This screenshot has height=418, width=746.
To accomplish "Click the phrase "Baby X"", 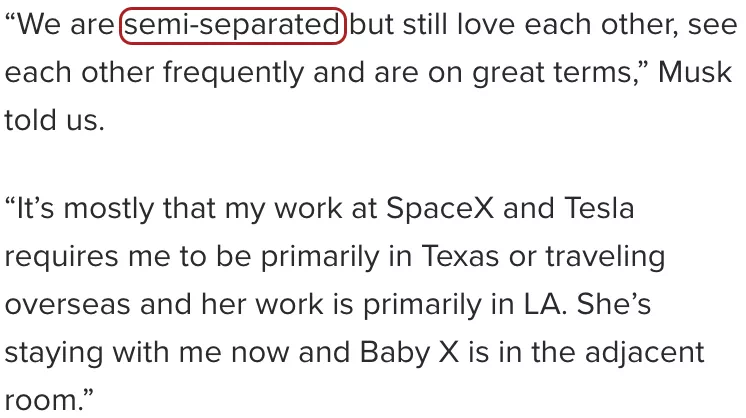I will [x=463, y=352].
